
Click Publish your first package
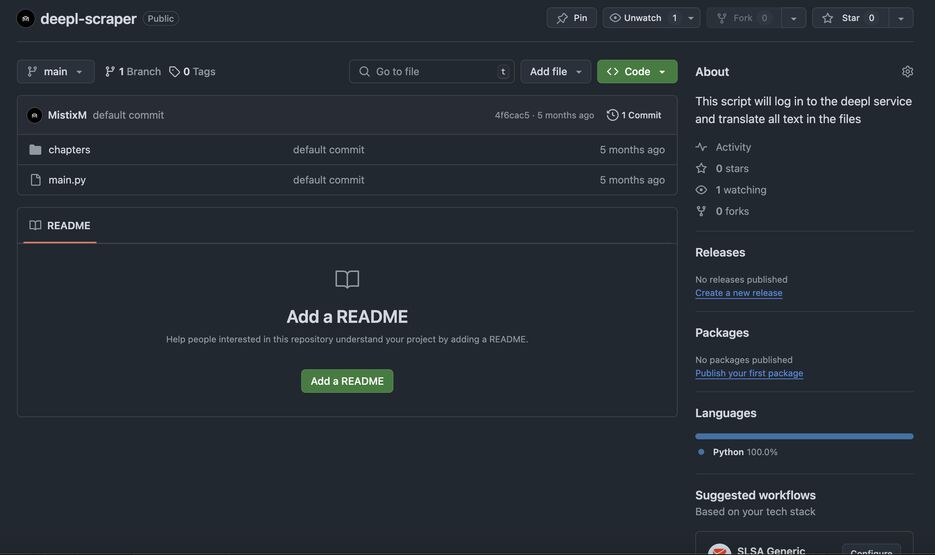tap(749, 373)
